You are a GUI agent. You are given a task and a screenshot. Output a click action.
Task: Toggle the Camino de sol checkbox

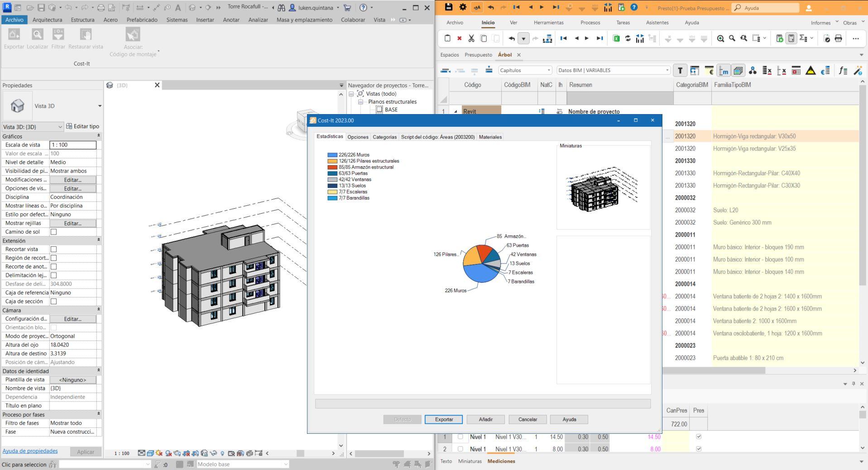tap(53, 232)
